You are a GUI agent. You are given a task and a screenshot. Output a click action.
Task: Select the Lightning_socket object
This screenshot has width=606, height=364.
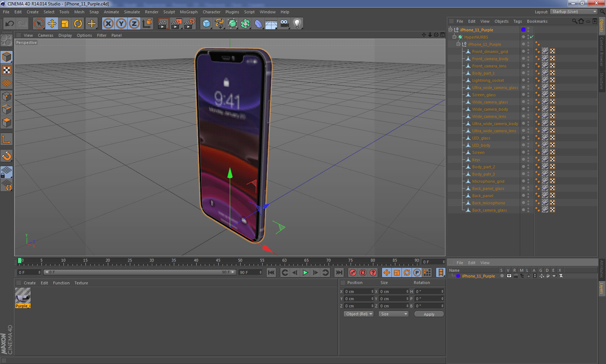pos(488,80)
